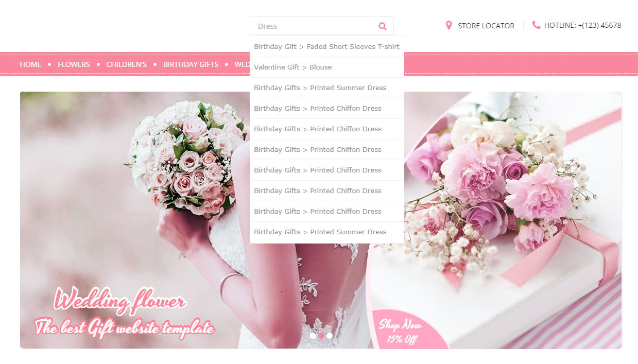638x364 pixels.
Task: Click the store locator map pin icon
Action: click(x=449, y=25)
